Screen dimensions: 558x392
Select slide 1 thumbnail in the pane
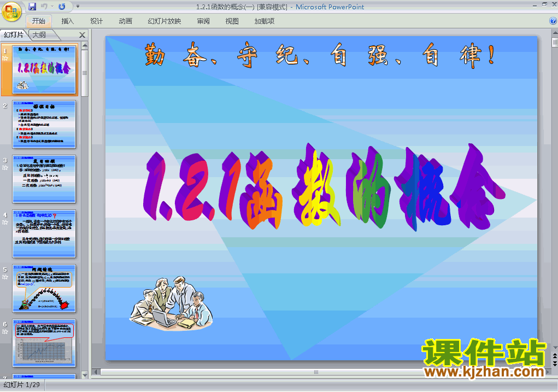coord(44,69)
